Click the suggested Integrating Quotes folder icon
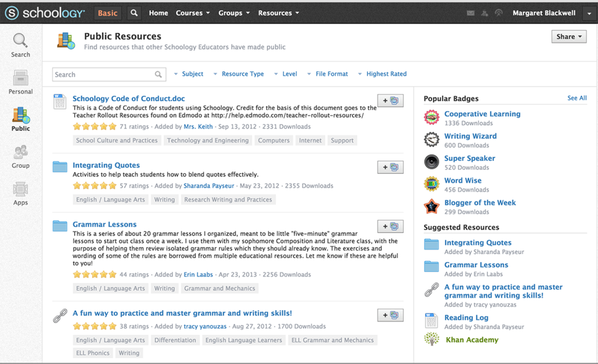The width and height of the screenshot is (598, 364). (x=431, y=244)
